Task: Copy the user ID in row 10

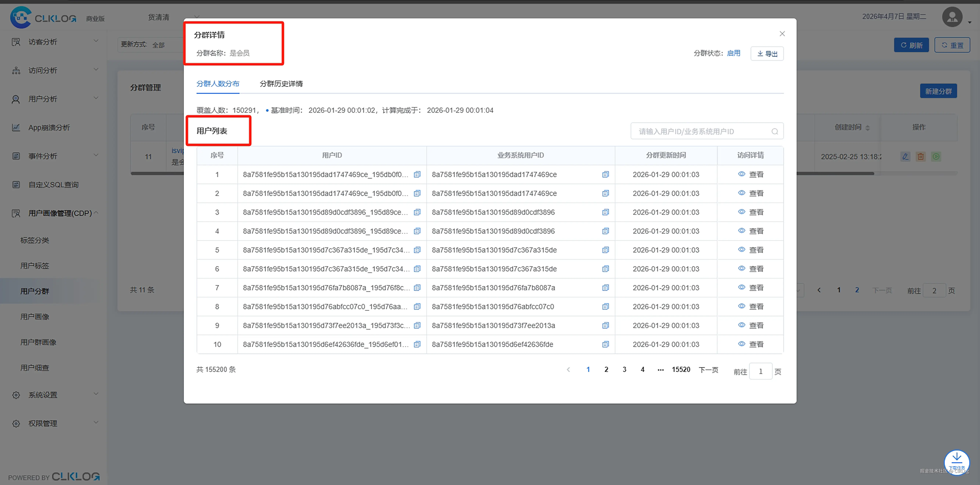Action: (x=417, y=344)
